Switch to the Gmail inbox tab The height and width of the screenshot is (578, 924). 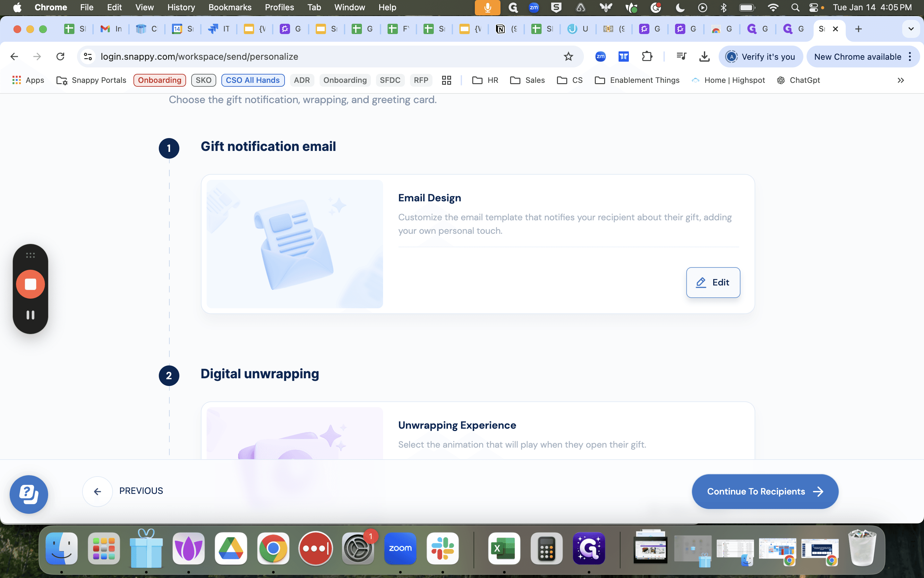(x=111, y=29)
